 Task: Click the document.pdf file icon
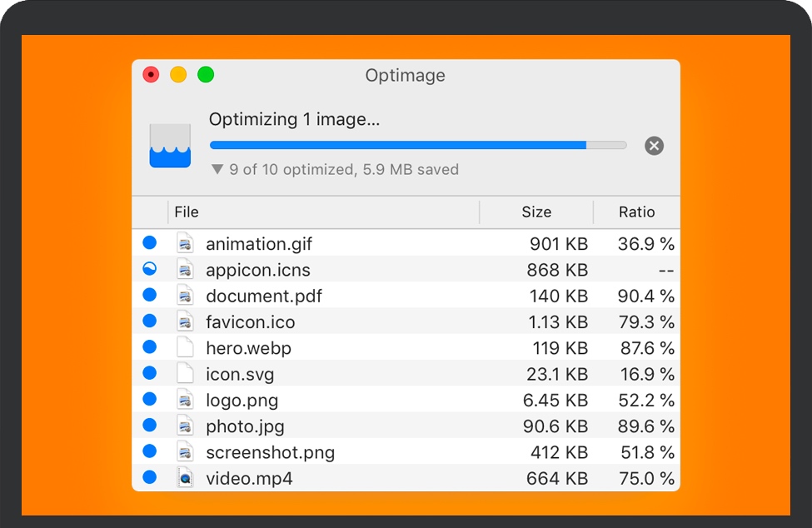[185, 295]
